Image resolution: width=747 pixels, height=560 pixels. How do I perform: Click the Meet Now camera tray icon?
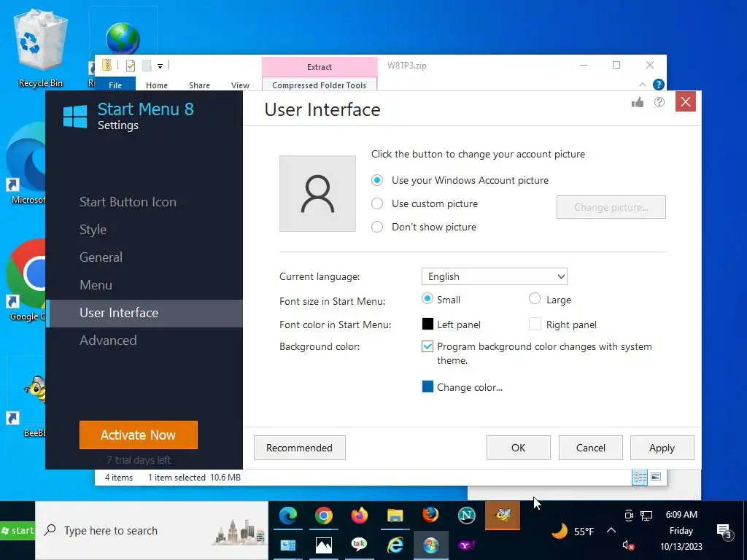[x=628, y=516]
